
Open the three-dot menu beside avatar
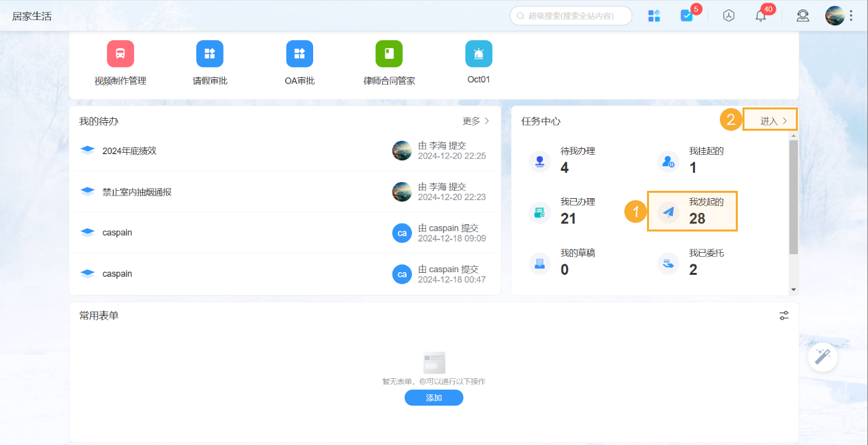tap(851, 16)
